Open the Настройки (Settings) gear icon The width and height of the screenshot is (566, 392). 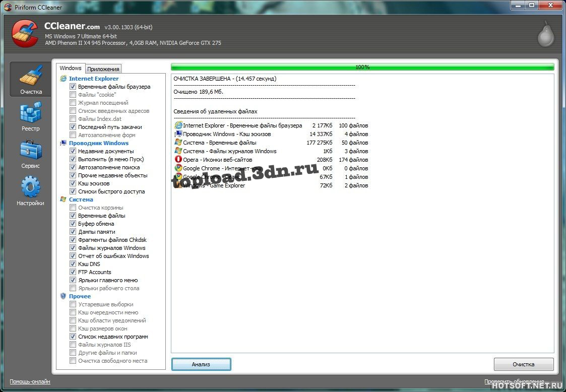pos(31,187)
